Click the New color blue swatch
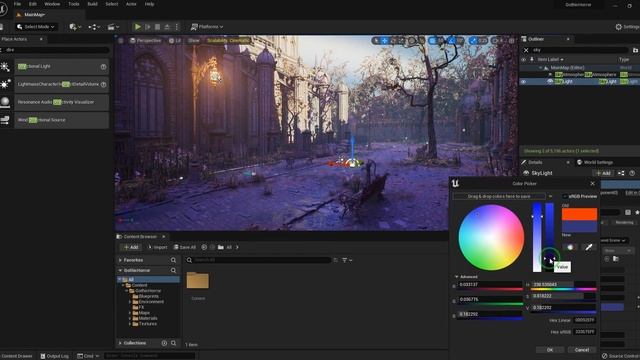640x360 pixels. 579,227
